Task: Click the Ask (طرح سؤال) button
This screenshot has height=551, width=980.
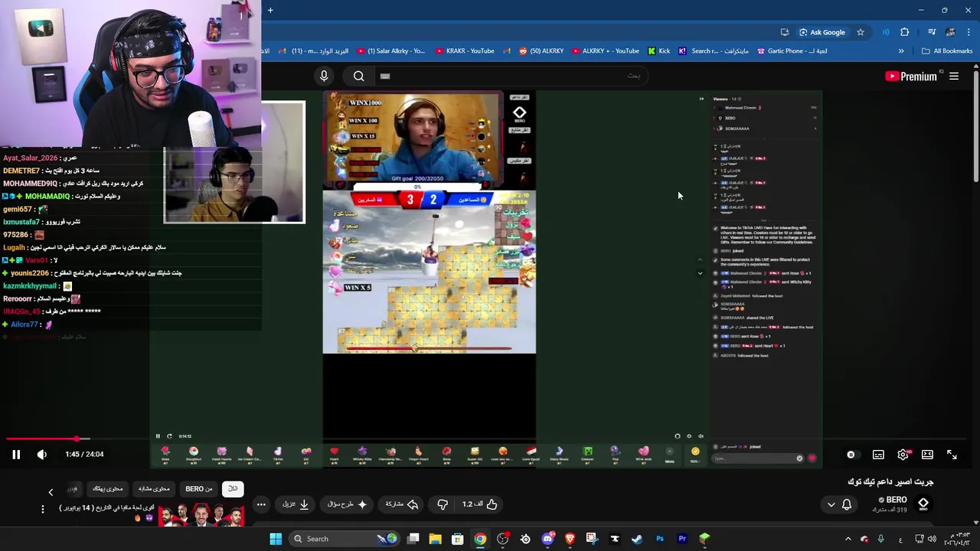Action: [x=347, y=504]
